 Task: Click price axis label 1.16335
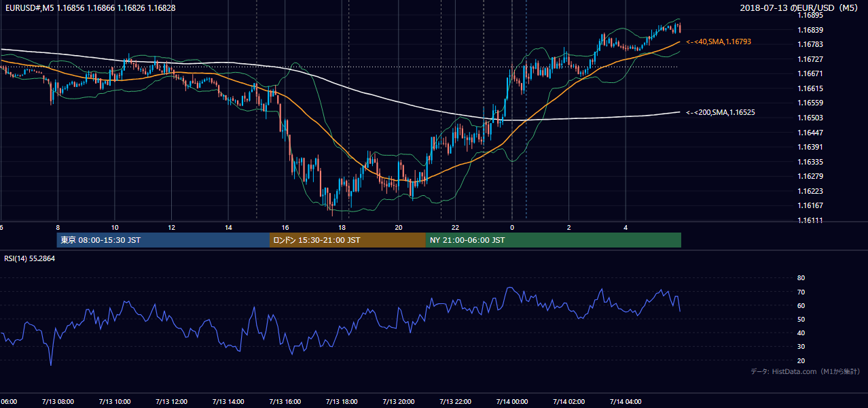(x=810, y=162)
